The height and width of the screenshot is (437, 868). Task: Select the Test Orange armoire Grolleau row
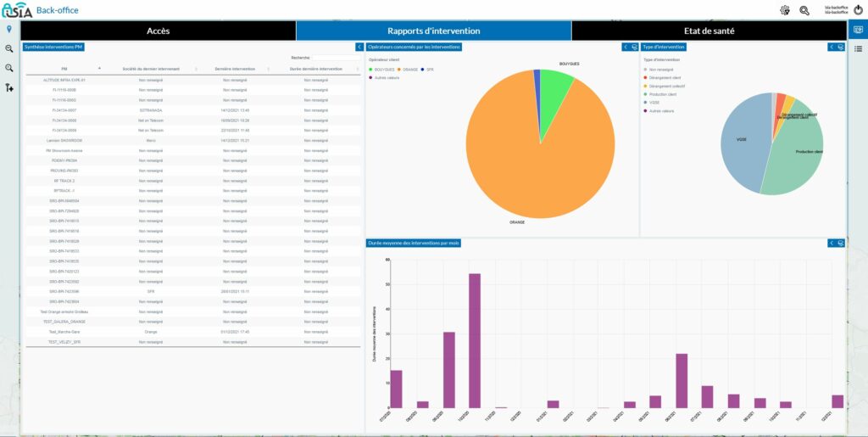click(x=193, y=311)
